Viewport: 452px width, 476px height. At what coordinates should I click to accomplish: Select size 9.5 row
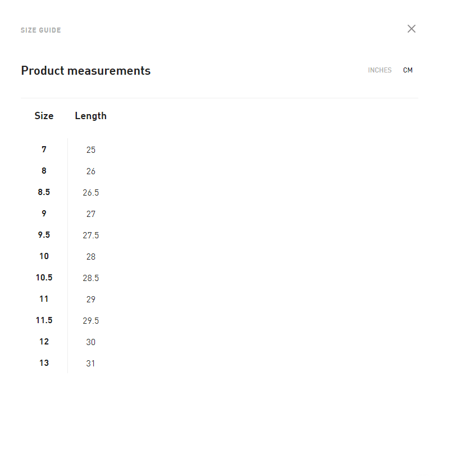coord(44,235)
